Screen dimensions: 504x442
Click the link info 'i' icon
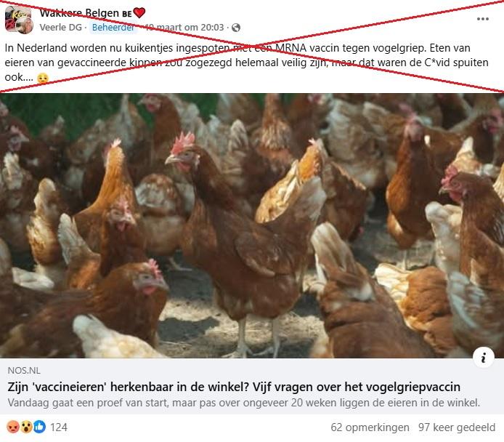click(x=483, y=358)
